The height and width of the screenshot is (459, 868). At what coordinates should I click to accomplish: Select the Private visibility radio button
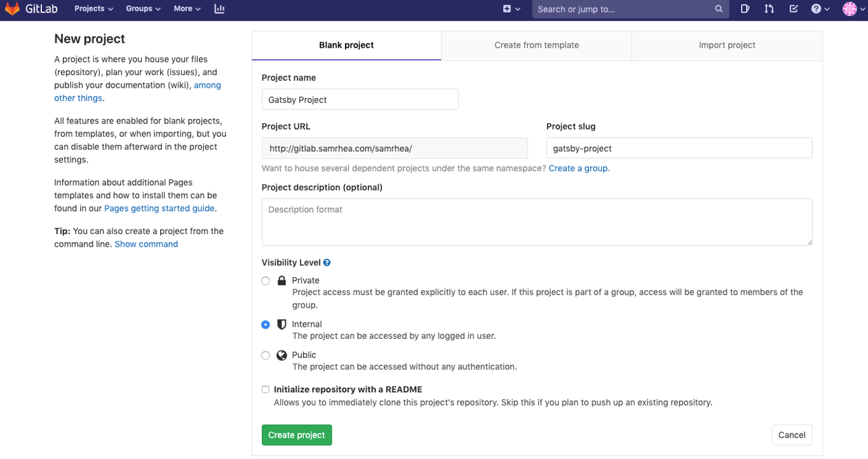(266, 281)
